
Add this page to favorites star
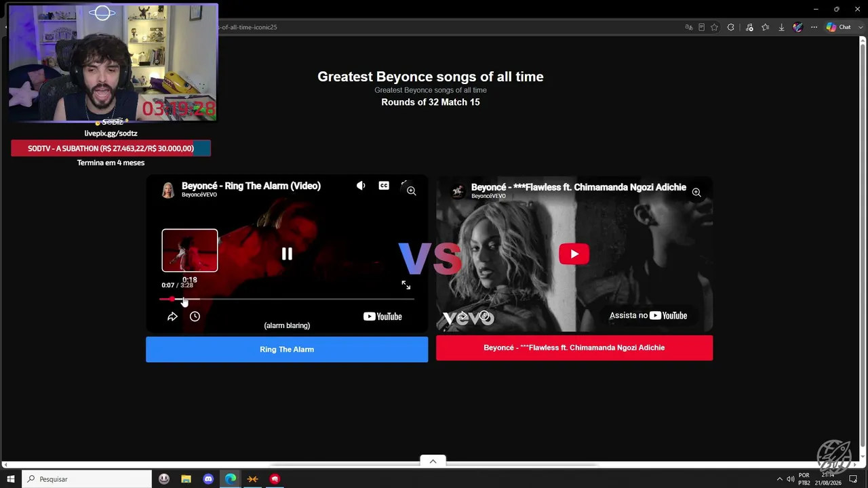point(714,27)
